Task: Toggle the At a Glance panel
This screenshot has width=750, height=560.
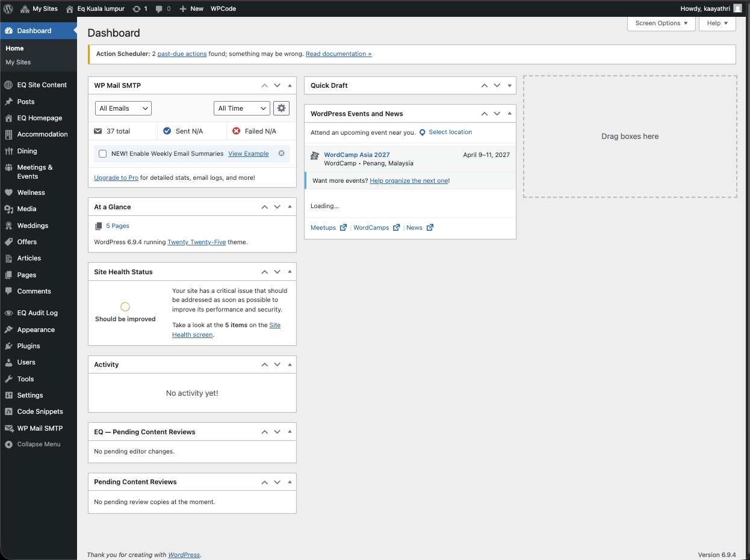Action: 290,207
